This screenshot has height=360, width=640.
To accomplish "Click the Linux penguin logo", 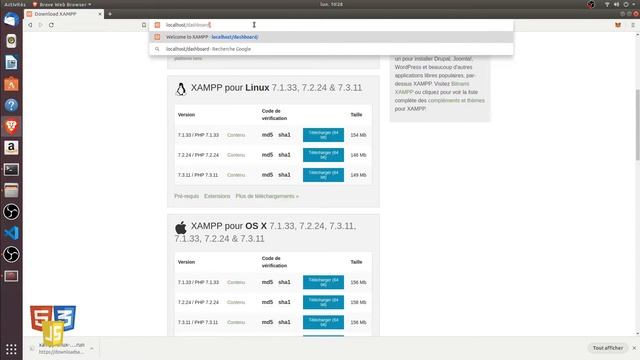I will (181, 89).
